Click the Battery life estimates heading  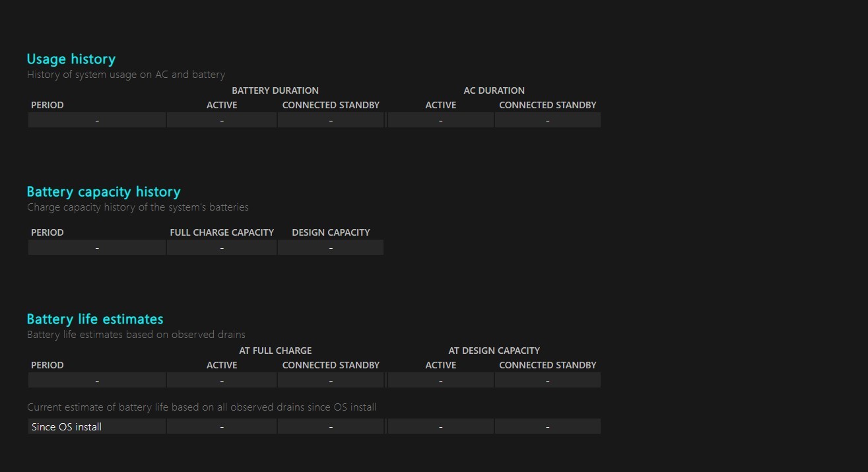(95, 319)
